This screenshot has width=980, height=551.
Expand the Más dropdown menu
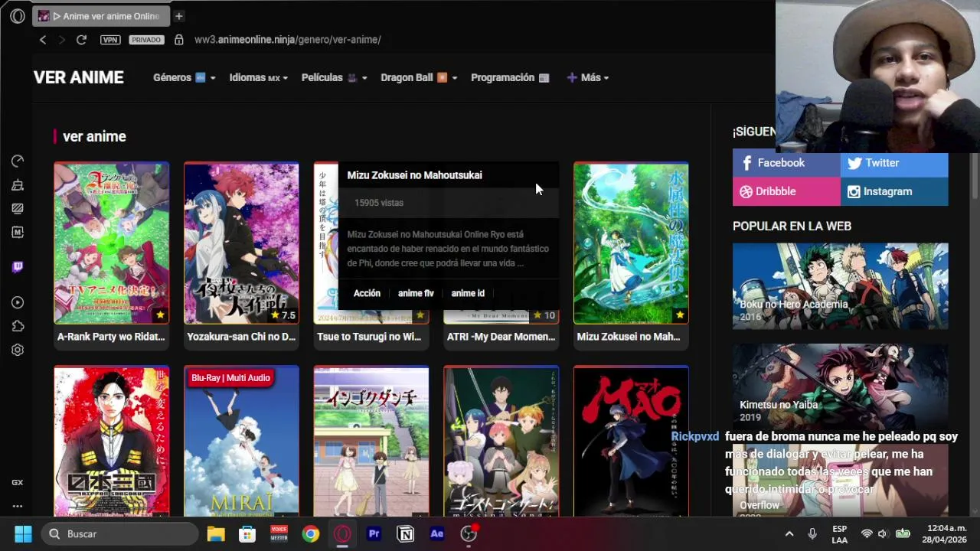click(588, 77)
